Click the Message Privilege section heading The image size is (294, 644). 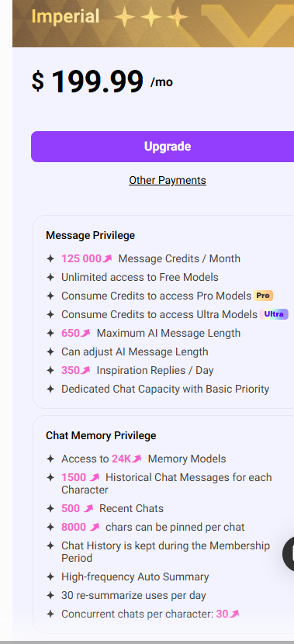point(90,235)
